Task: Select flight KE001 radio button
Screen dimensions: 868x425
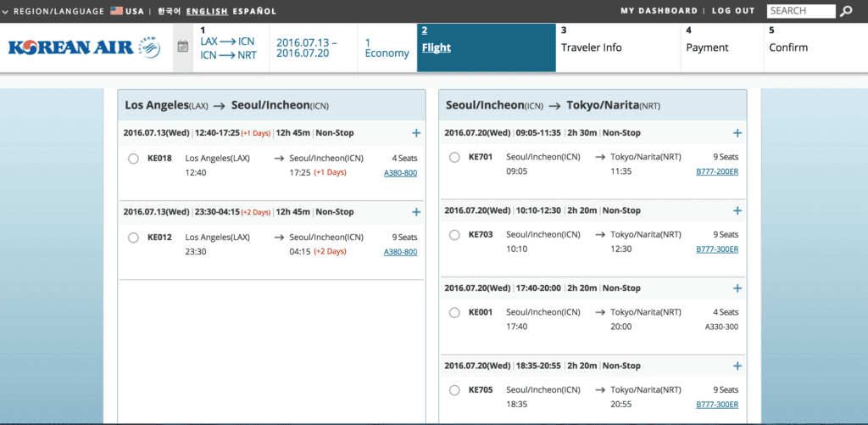Action: 454,312
